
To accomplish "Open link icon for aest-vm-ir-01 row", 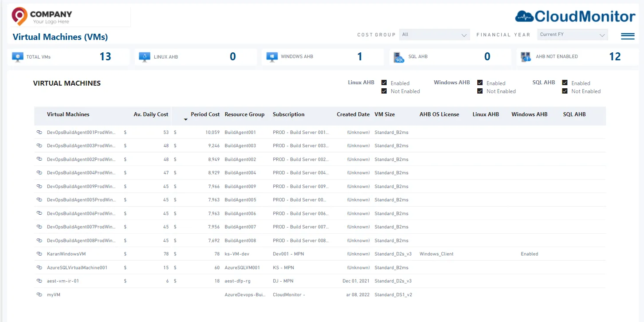I will pos(39,281).
